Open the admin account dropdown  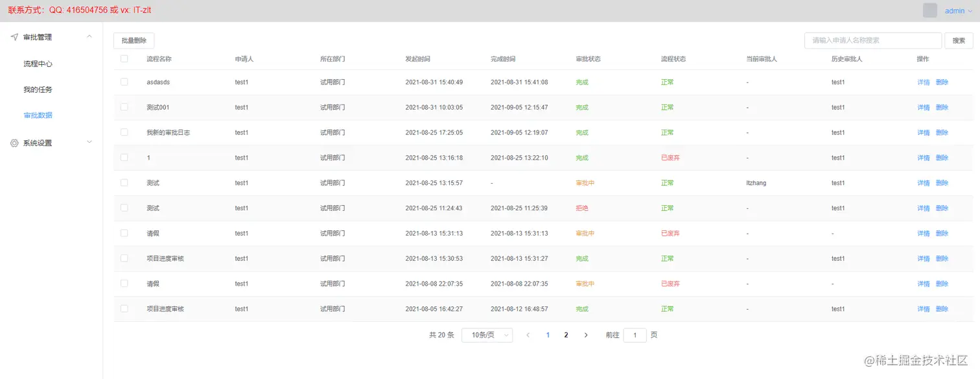coord(958,11)
